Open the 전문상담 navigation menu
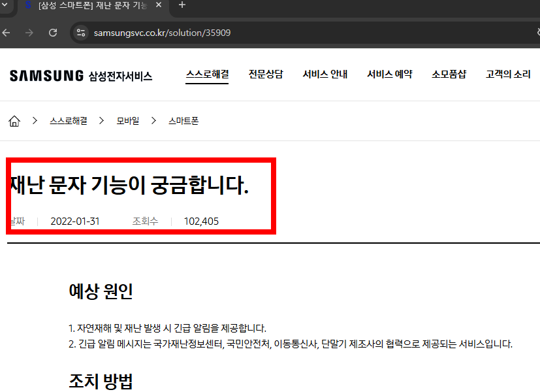This screenshot has width=540, height=392. [266, 74]
